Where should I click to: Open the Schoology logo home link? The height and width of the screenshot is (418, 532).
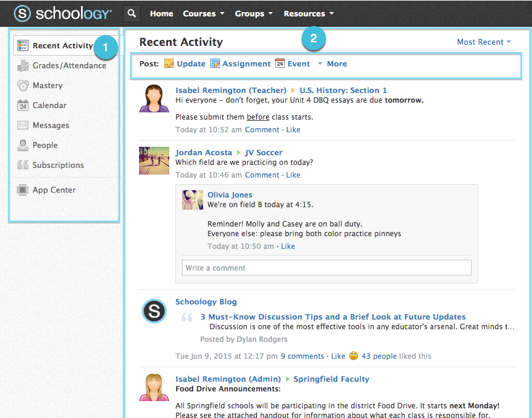pos(63,13)
